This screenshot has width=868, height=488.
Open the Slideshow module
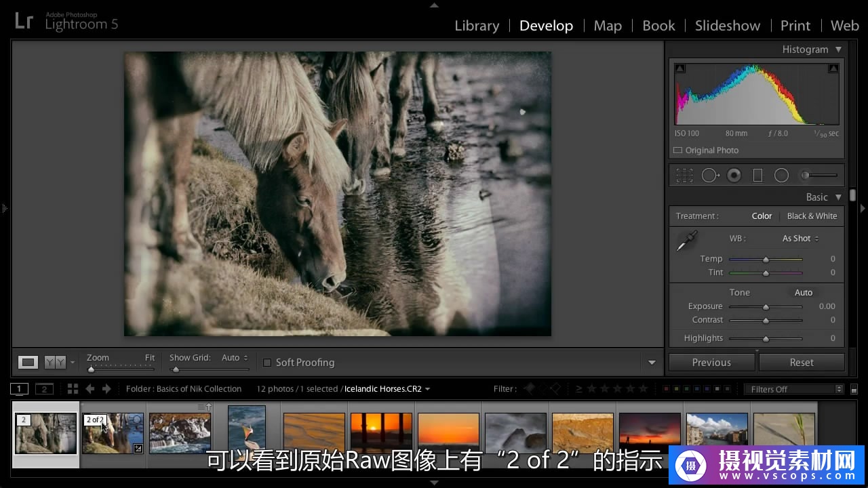tap(727, 26)
